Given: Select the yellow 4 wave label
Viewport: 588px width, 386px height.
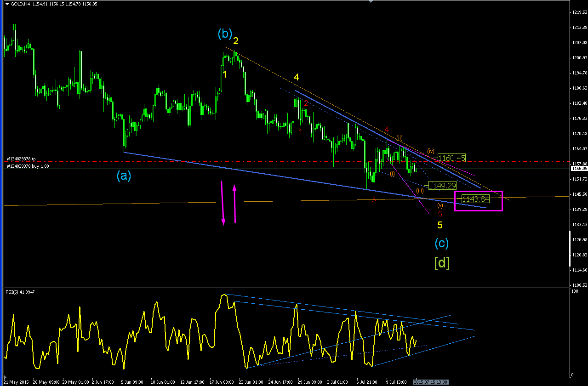Looking at the screenshot, I should [x=297, y=77].
